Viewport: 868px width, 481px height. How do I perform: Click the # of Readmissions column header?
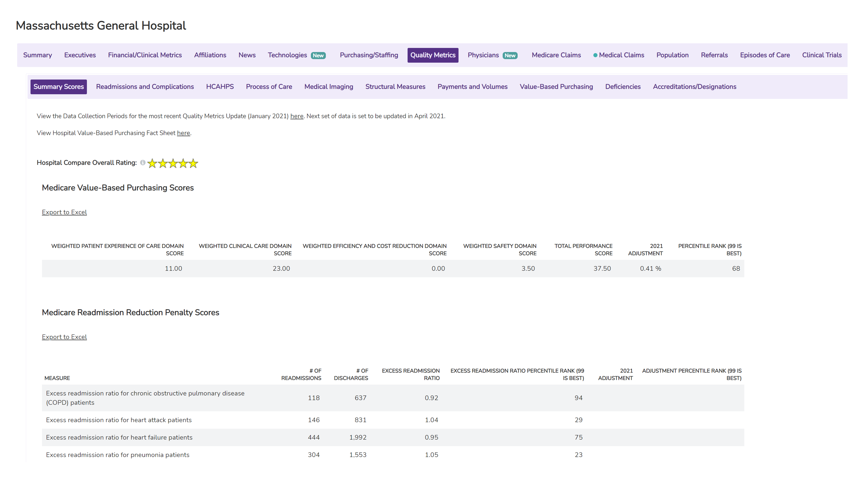301,374
